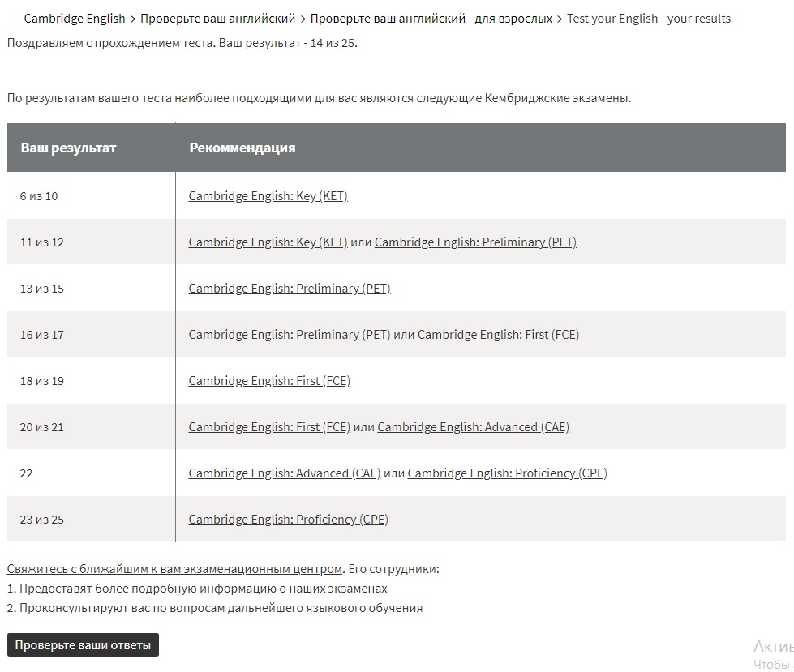Click First (FCE) link in the '18 из 19' row

point(269,381)
